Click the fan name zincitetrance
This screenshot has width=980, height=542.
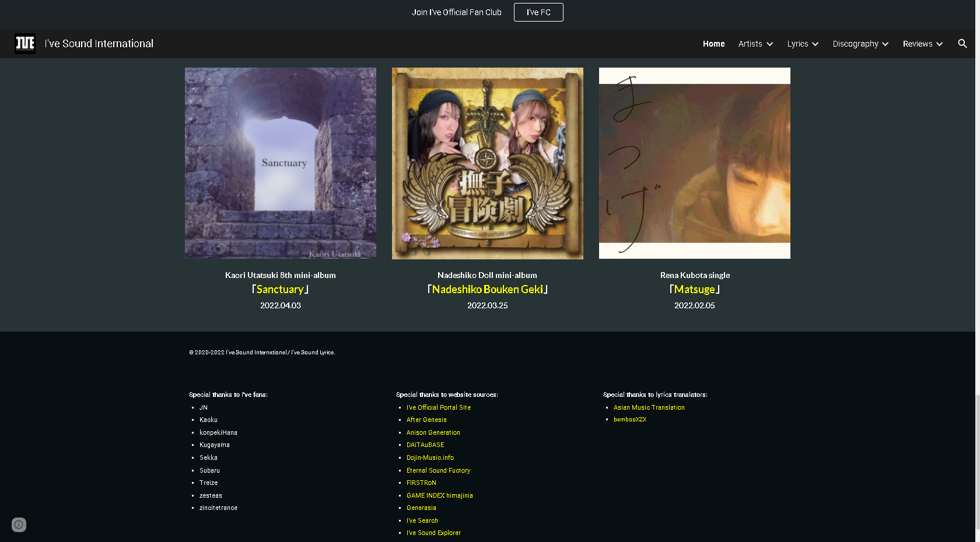click(218, 508)
